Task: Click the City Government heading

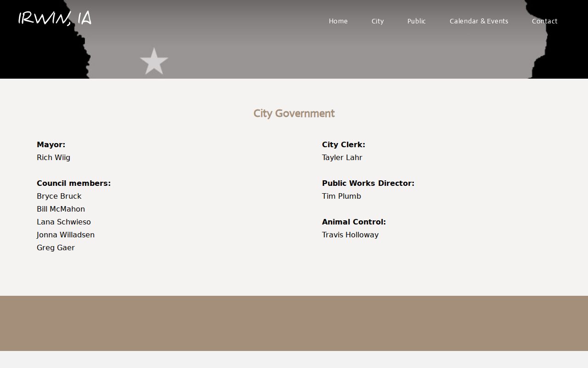Action: click(x=294, y=114)
